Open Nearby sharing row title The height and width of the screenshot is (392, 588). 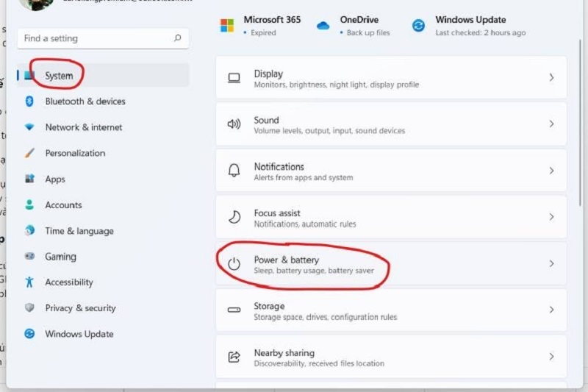[284, 352]
